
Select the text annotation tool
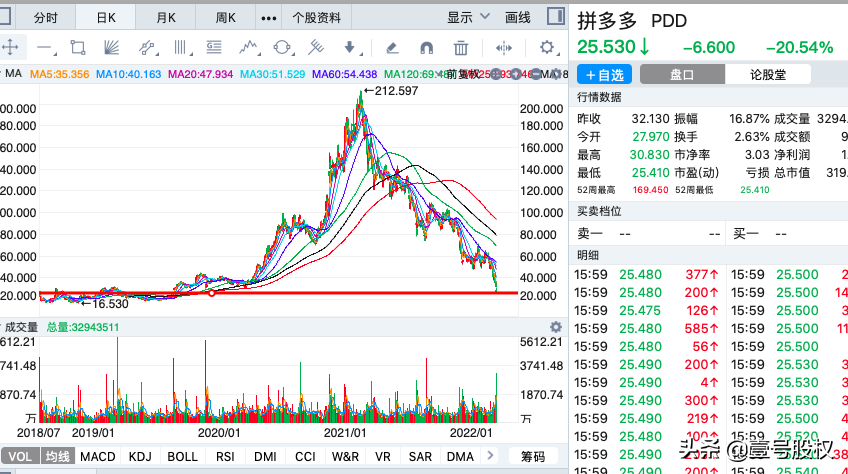point(214,48)
